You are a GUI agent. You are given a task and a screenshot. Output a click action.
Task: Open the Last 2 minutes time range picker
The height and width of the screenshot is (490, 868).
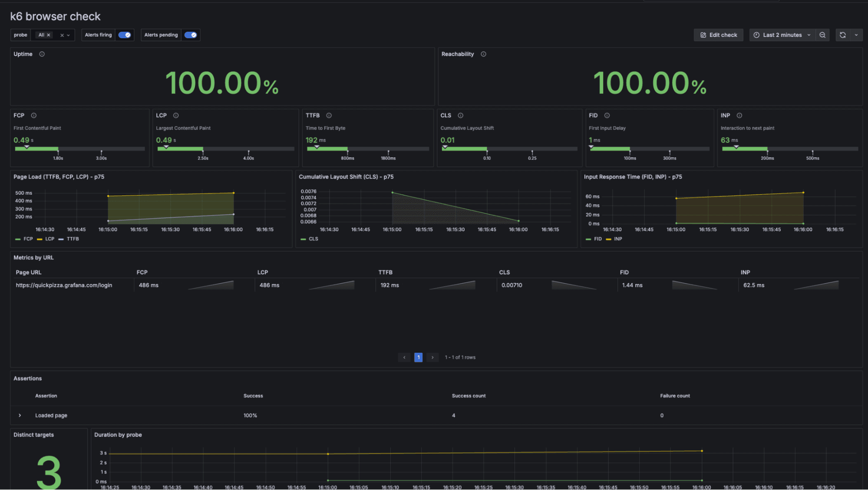(782, 35)
